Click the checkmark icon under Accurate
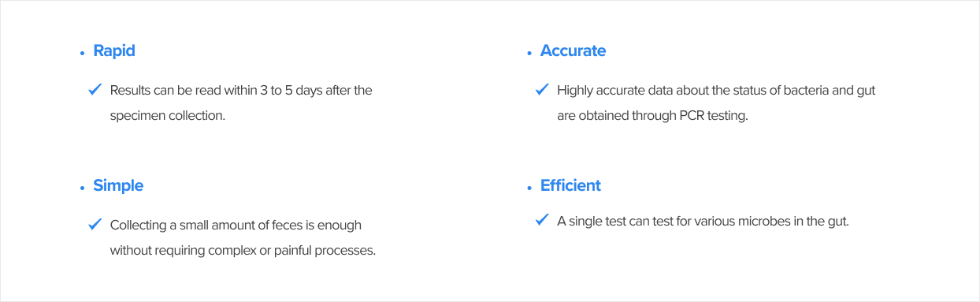This screenshot has height=302, width=980. pyautogui.click(x=541, y=90)
